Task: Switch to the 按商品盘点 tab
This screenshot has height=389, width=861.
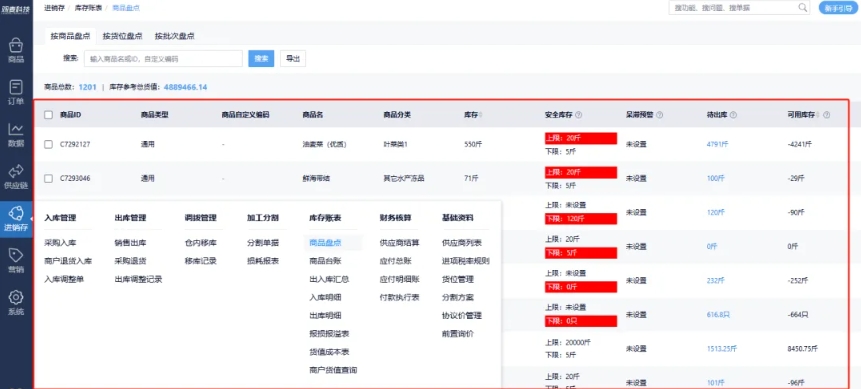Action: [70, 36]
